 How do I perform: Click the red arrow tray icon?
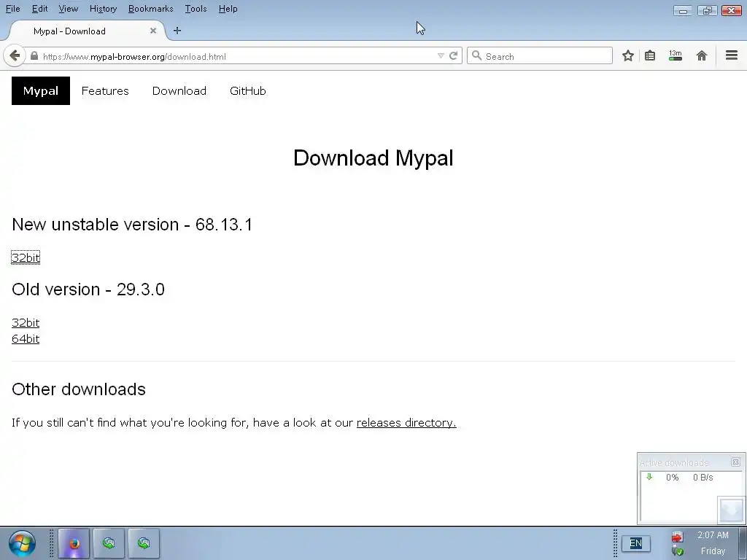coord(677,537)
